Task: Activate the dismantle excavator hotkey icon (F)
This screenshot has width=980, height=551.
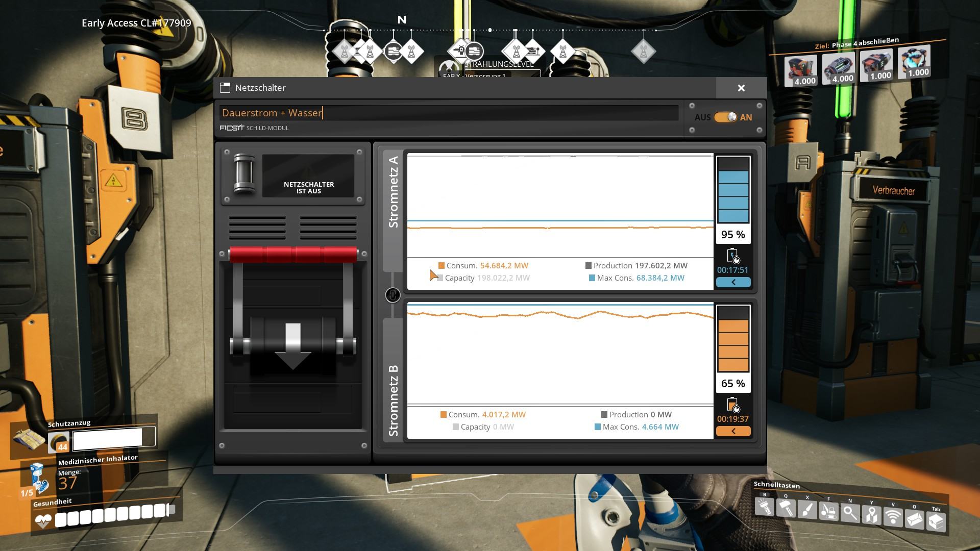Action: pos(828,512)
